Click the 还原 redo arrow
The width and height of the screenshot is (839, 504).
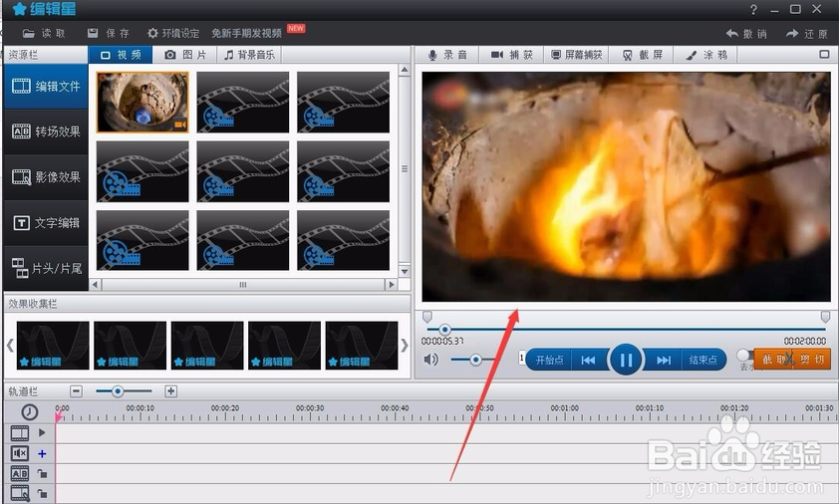(x=807, y=34)
